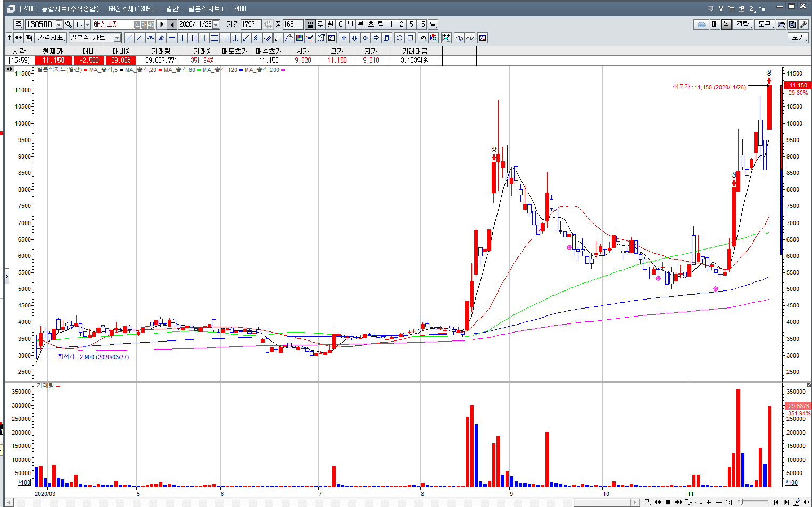812x507 pixels.
Task: Toggle weekly (주) period button
Action: (x=320, y=24)
